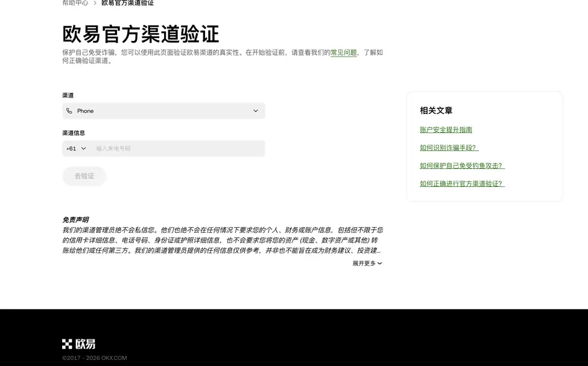Open the 常见问题 link
This screenshot has width=588, height=366.
[x=344, y=52]
